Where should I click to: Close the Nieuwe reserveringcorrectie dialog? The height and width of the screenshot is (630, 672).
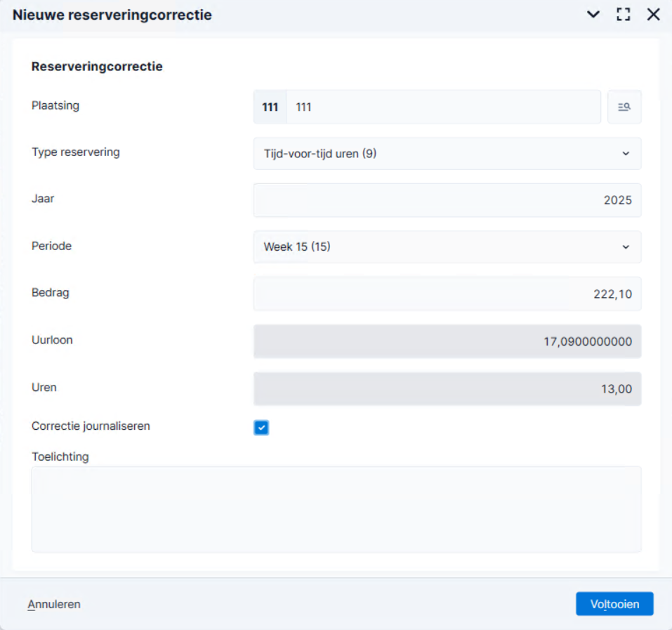tap(653, 14)
